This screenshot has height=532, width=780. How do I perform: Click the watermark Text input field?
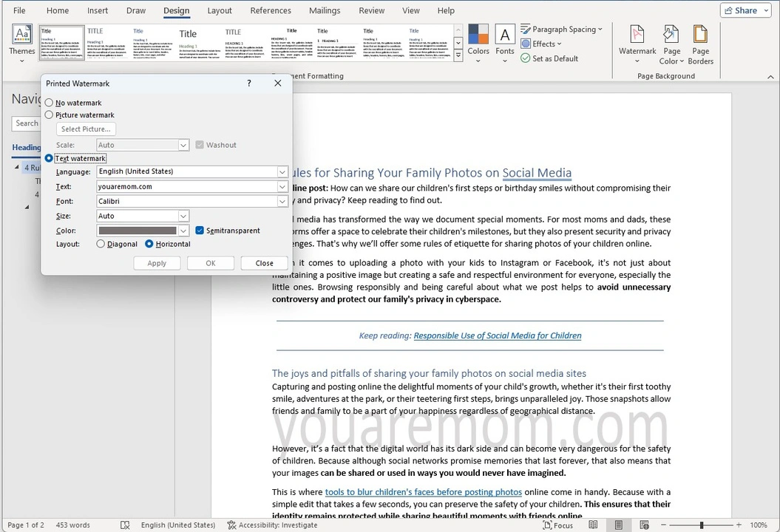click(x=186, y=186)
